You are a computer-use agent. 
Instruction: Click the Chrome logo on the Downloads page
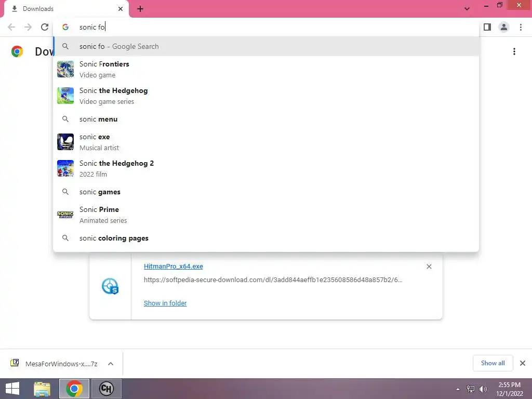click(17, 51)
